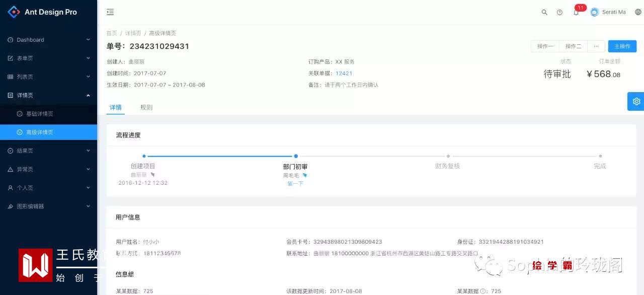Click the 个人页 user icon
Screen dimensions: 644x295
pyautogui.click(x=11, y=188)
